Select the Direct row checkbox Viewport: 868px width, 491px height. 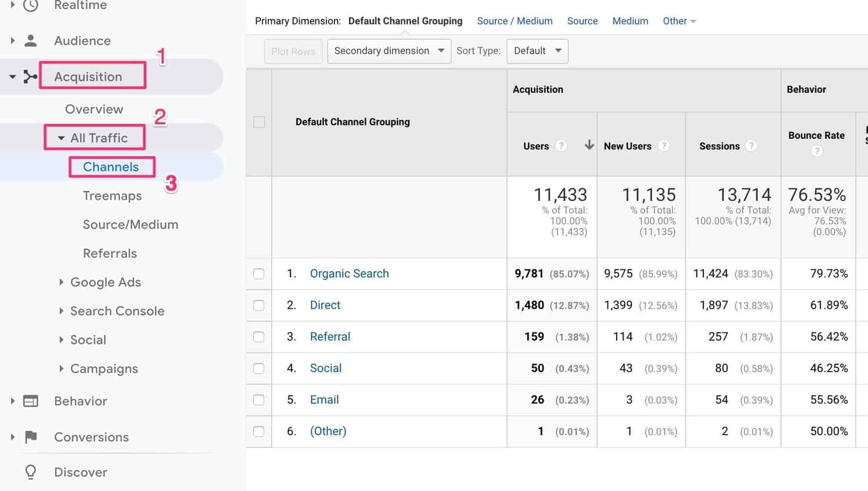[259, 306]
